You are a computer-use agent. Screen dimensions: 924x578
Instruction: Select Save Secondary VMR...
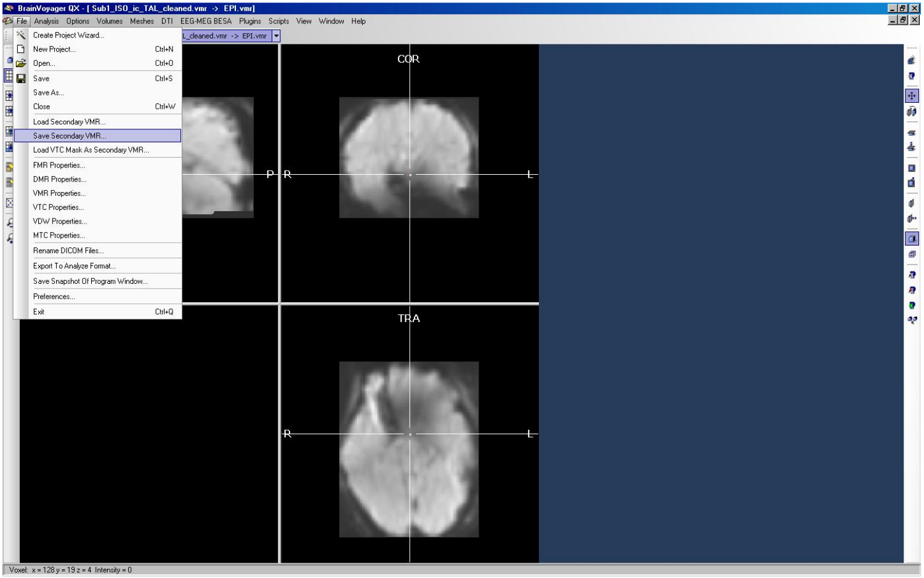pyautogui.click(x=97, y=136)
